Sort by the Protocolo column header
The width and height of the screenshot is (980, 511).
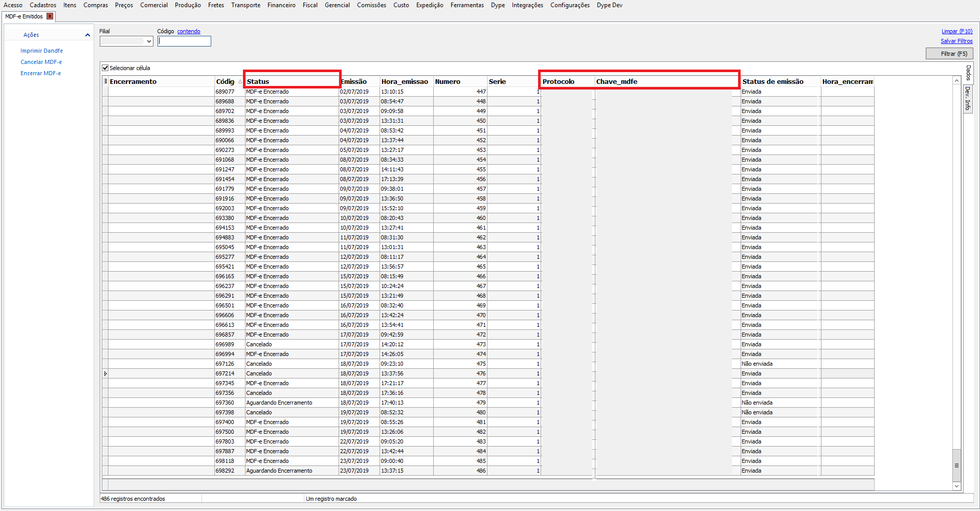click(x=568, y=82)
